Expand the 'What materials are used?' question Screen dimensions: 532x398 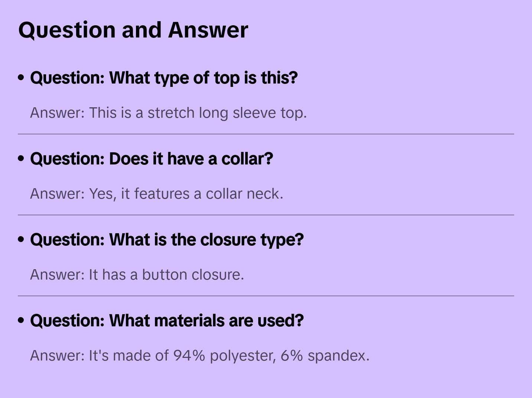click(167, 321)
